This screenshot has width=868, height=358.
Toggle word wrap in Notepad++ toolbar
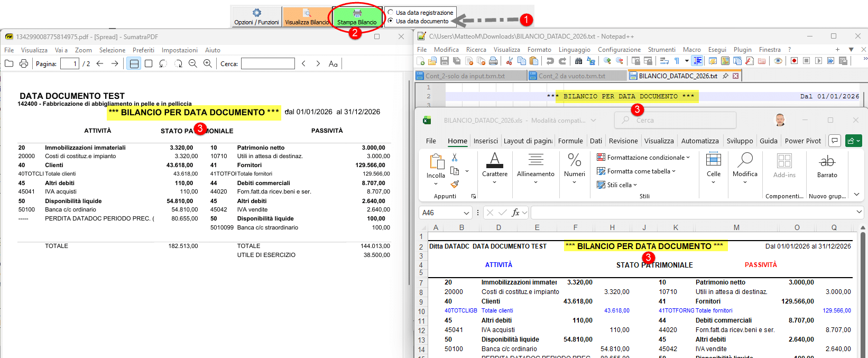(x=664, y=61)
